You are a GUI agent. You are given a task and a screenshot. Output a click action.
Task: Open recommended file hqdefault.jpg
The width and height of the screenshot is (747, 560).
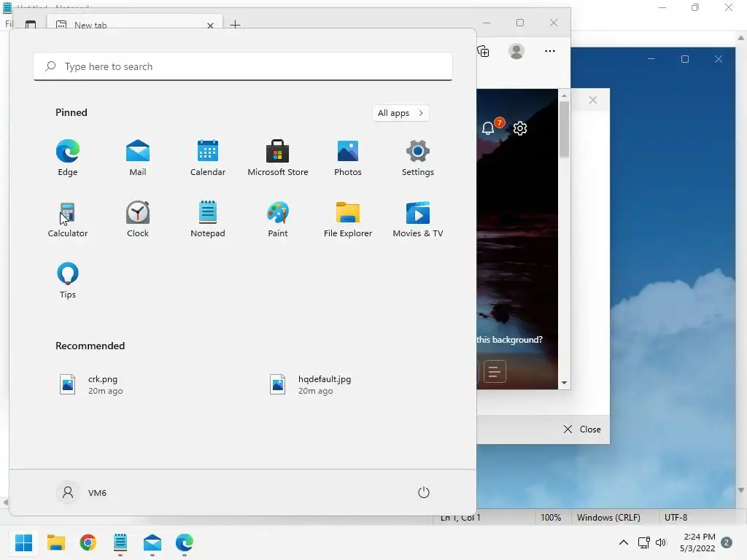(309, 384)
